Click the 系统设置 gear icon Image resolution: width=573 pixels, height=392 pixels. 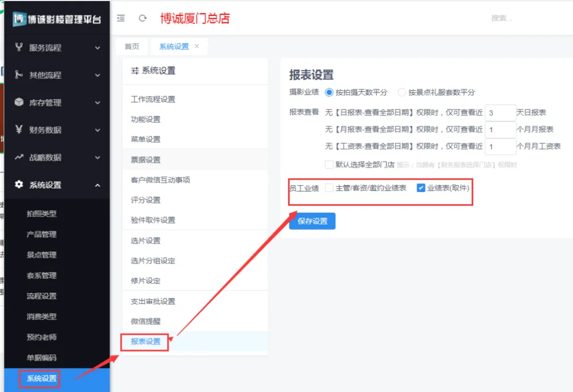click(19, 185)
